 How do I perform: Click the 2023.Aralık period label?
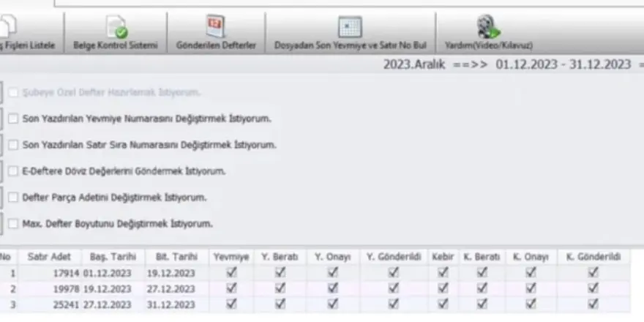(414, 64)
